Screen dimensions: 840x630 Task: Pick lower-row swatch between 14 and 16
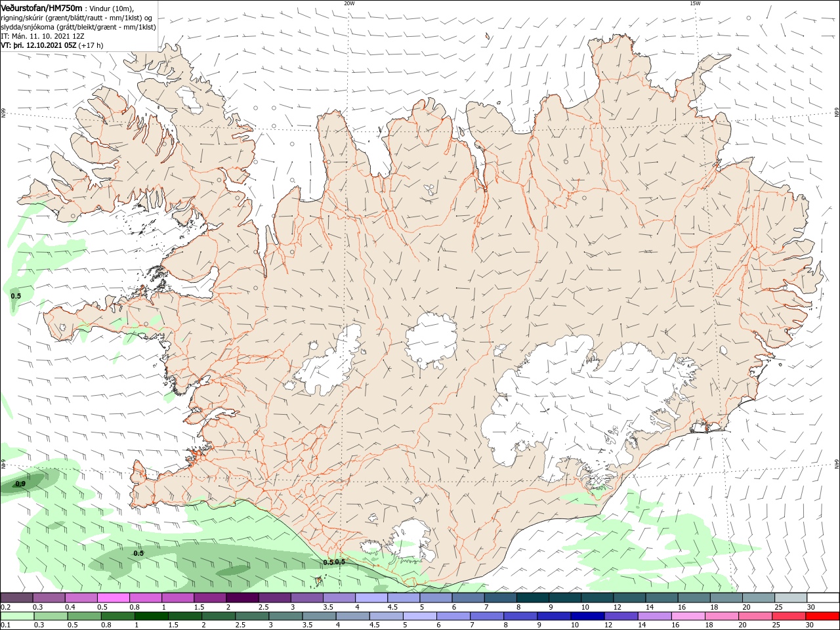click(x=654, y=616)
